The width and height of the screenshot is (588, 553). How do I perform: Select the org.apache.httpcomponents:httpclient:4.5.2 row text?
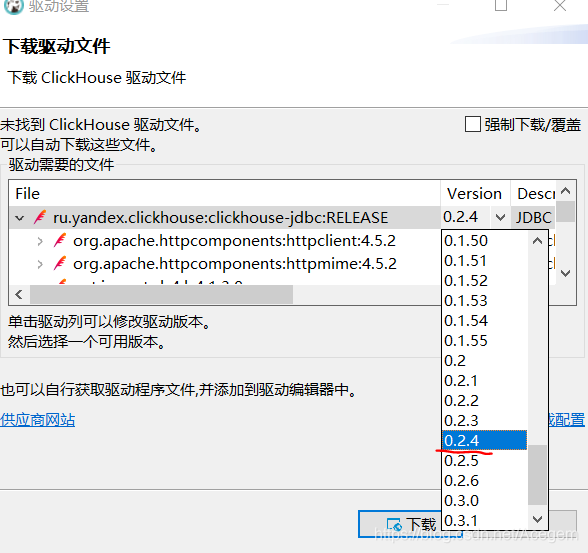[x=234, y=241]
